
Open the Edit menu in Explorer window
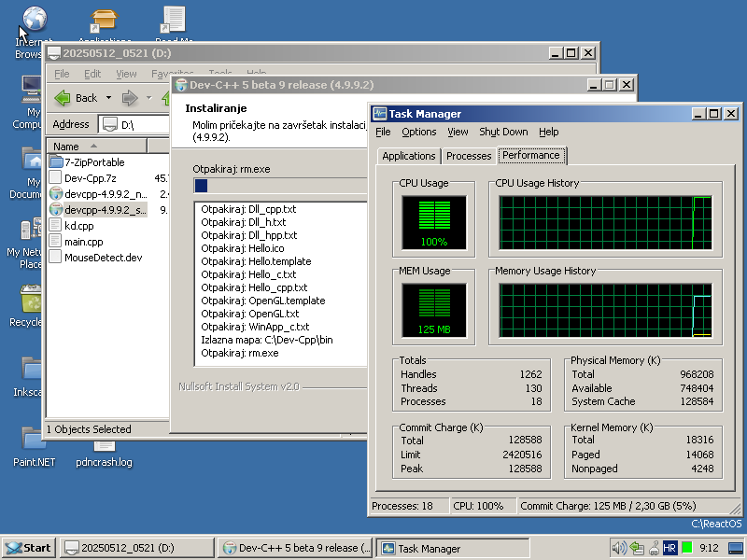[x=92, y=74]
